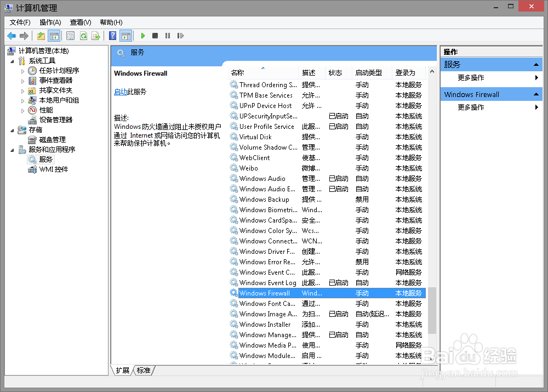Click the Refresh toolbar icon
The height and width of the screenshot is (392, 548).
(84, 35)
